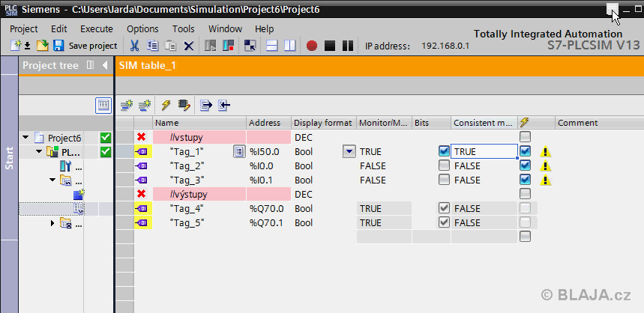This screenshot has width=644, height=313.
Task: Click second add row icon in SIM toolbar
Action: click(145, 106)
